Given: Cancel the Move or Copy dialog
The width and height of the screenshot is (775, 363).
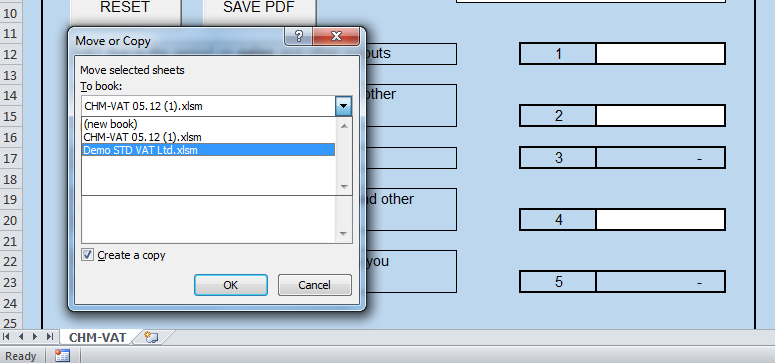Looking at the screenshot, I should coord(314,285).
